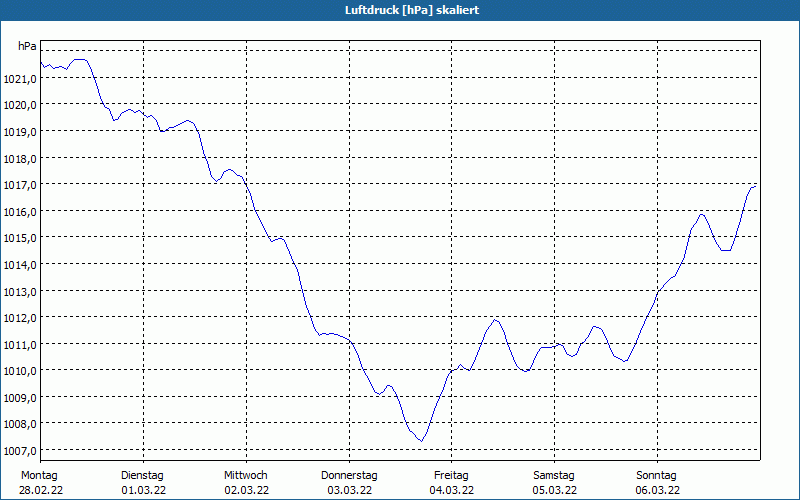Select the 1015,0 axis value

[20, 238]
